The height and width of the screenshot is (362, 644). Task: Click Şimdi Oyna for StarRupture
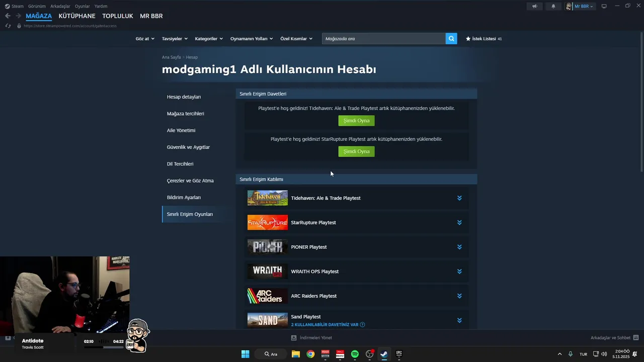(x=356, y=151)
